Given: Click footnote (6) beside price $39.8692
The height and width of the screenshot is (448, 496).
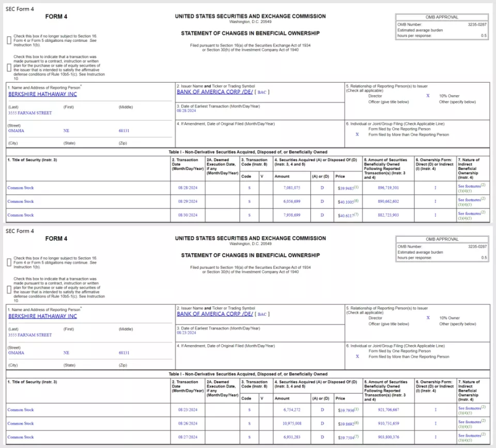Looking at the screenshot, I should (356, 423).
